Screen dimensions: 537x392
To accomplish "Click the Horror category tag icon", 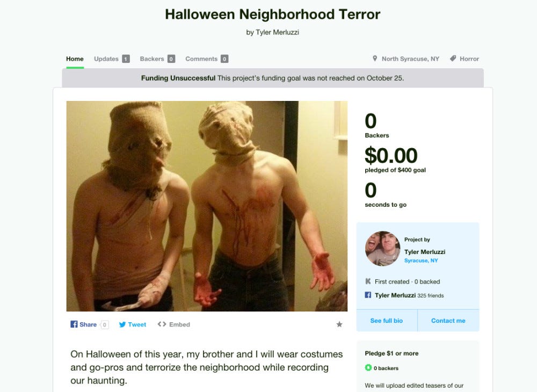I will point(453,59).
